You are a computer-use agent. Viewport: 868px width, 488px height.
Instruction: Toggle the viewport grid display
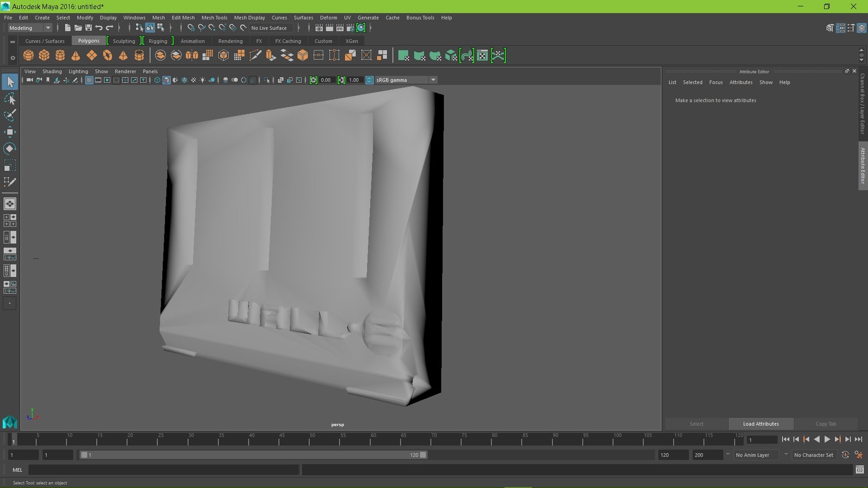click(89, 80)
